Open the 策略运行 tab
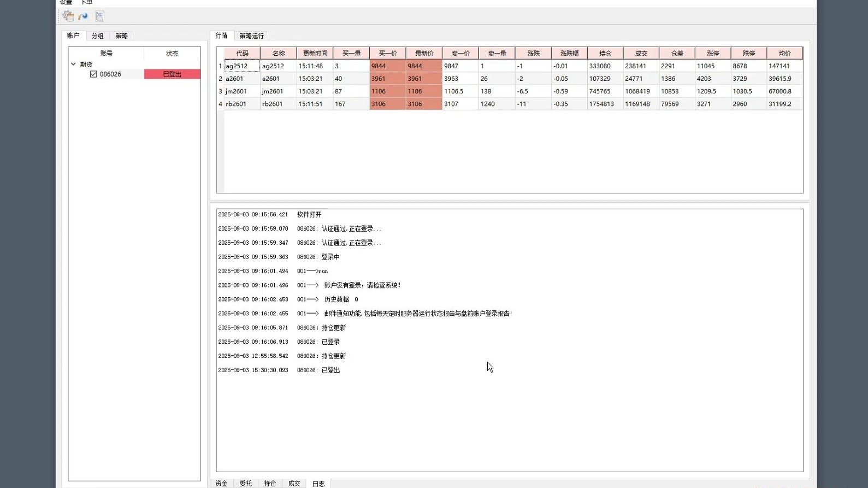The width and height of the screenshot is (868, 488). [x=251, y=36]
